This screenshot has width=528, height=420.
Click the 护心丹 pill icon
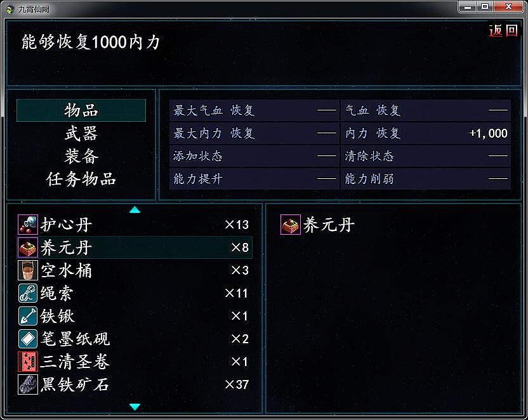28,225
